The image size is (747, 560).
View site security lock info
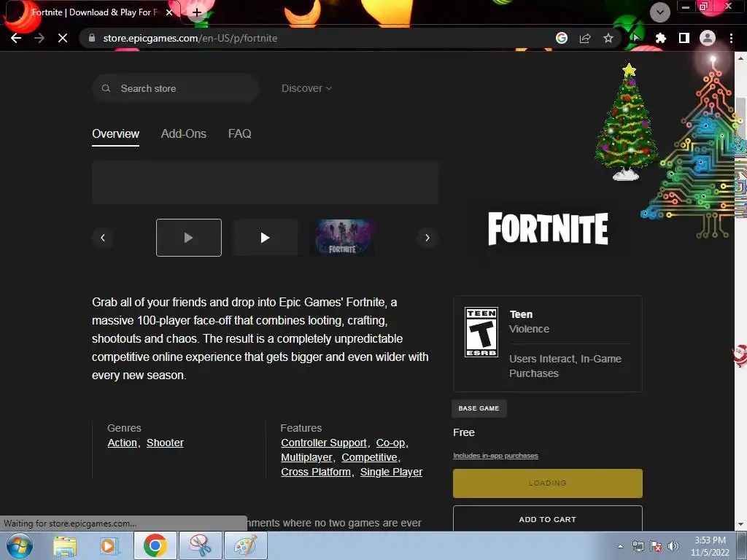[x=92, y=38]
